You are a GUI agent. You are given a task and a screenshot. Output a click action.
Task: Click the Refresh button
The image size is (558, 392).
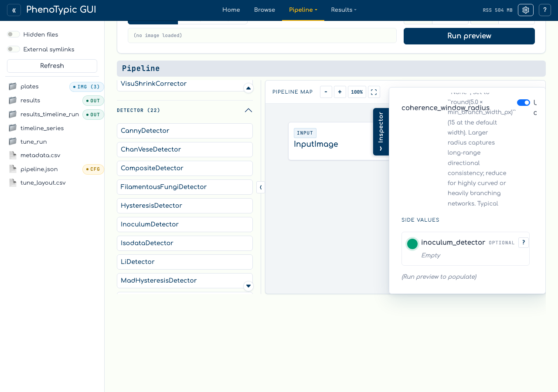pyautogui.click(x=52, y=66)
